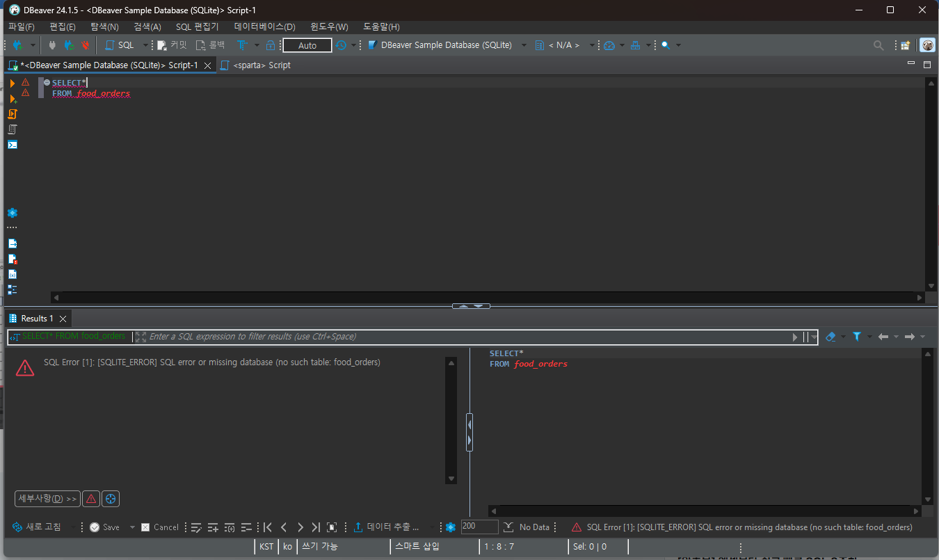Click the Connect icon in the toolbar

tap(52, 45)
